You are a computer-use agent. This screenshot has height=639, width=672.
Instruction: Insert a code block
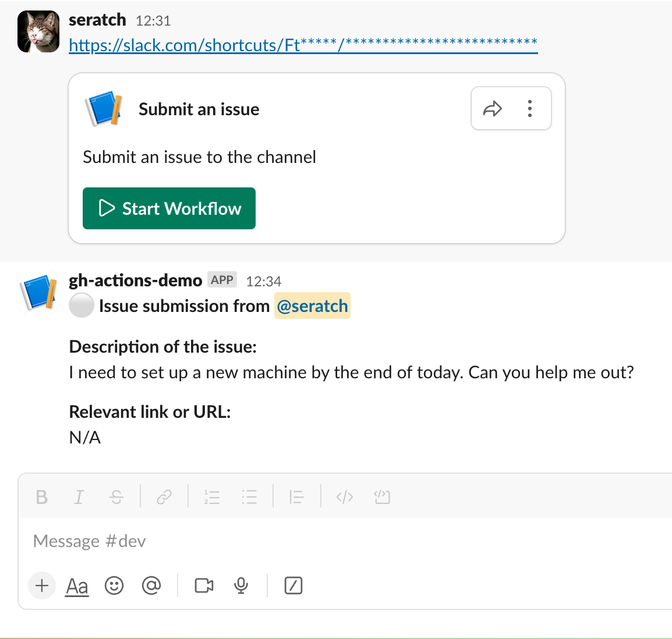382,497
